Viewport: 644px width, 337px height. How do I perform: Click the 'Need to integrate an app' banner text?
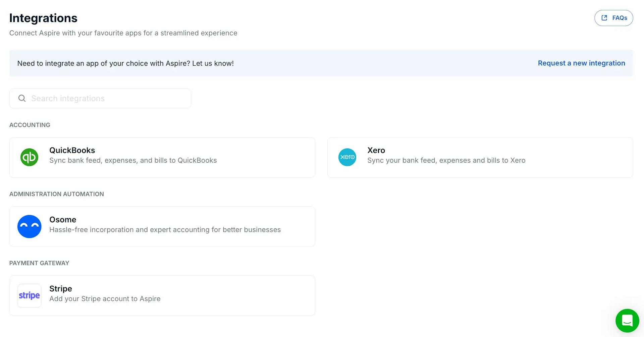coord(125,63)
